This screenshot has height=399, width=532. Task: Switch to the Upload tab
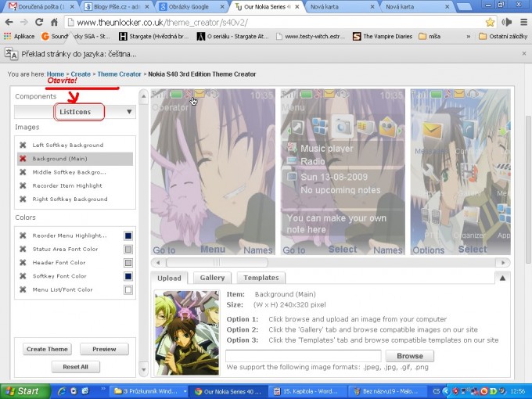click(169, 278)
